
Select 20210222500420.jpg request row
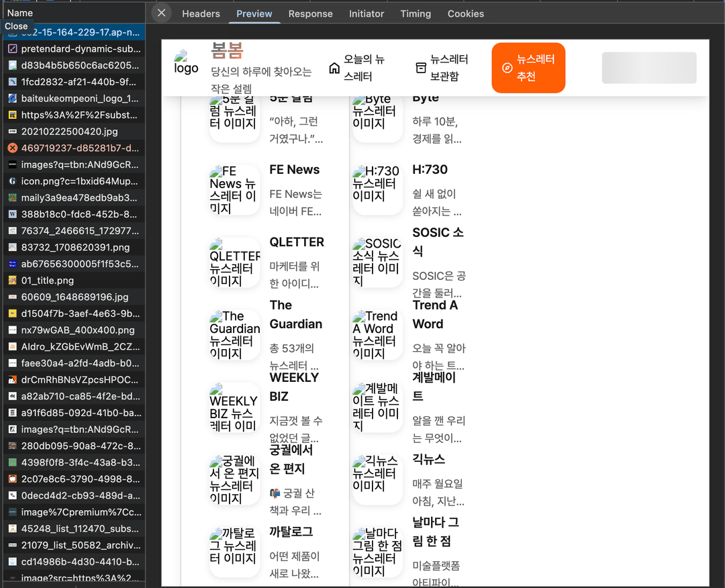(x=74, y=132)
